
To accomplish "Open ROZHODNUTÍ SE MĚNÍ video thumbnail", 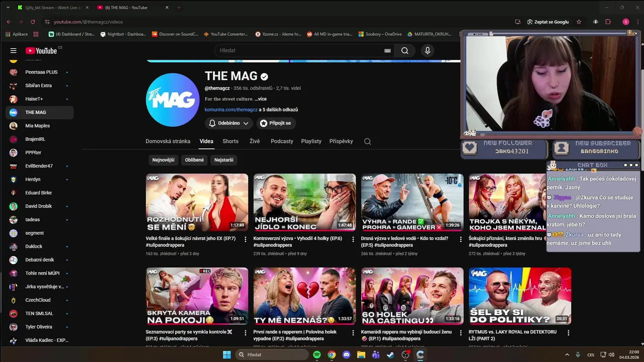I will click(197, 202).
